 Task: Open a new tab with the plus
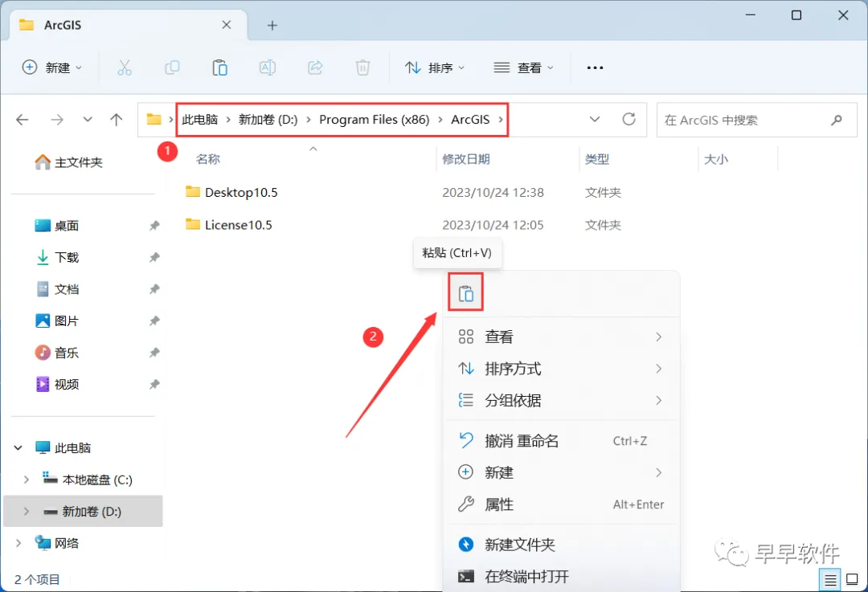(x=272, y=26)
